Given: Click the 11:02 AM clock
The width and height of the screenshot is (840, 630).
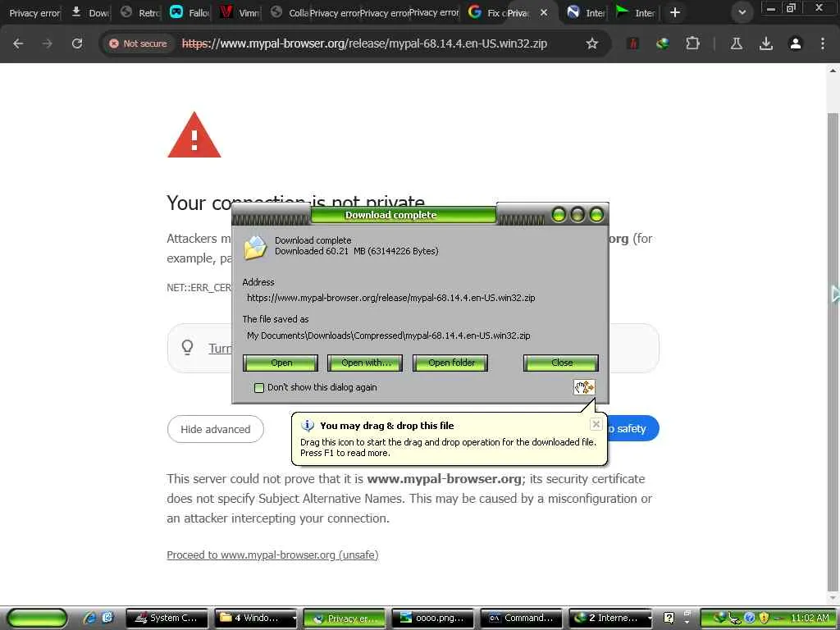Looking at the screenshot, I should (x=810, y=619).
